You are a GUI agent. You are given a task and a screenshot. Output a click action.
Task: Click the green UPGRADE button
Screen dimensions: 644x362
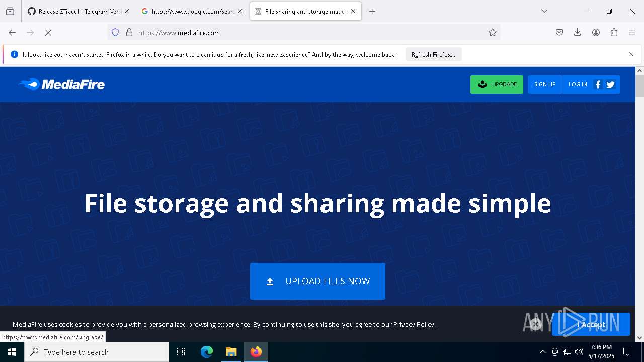[x=497, y=84]
